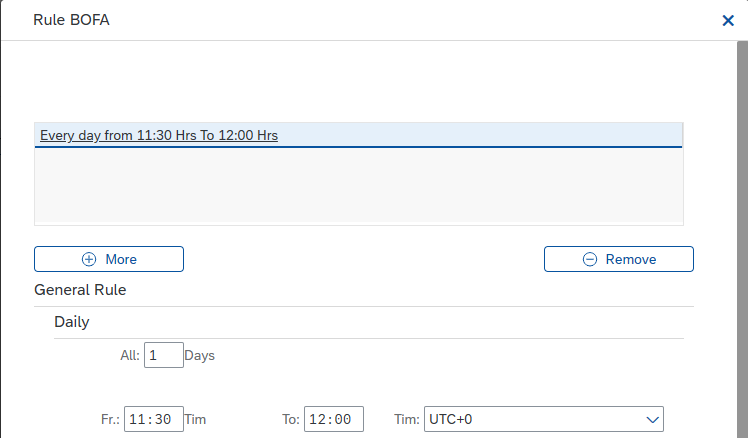The image size is (748, 438).
Task: Click the plus icon in More button
Action: [89, 259]
